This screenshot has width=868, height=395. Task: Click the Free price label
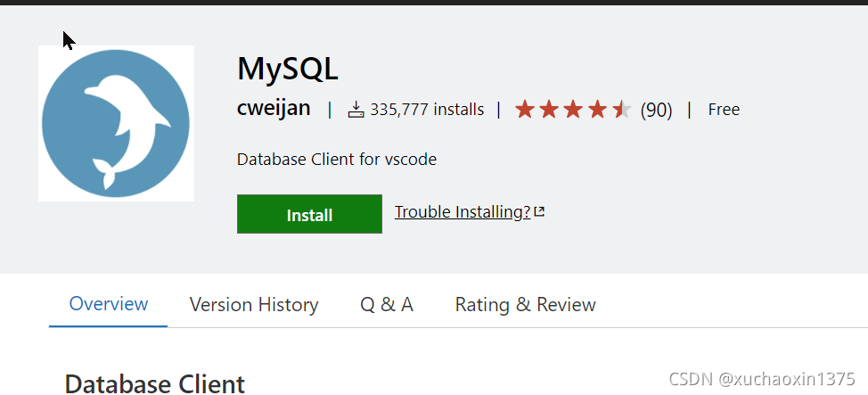(724, 110)
